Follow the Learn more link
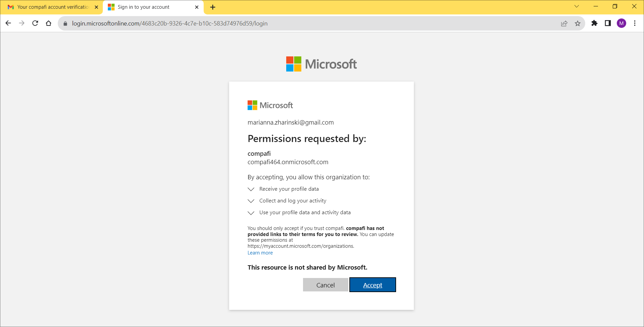644x327 pixels. (260, 253)
